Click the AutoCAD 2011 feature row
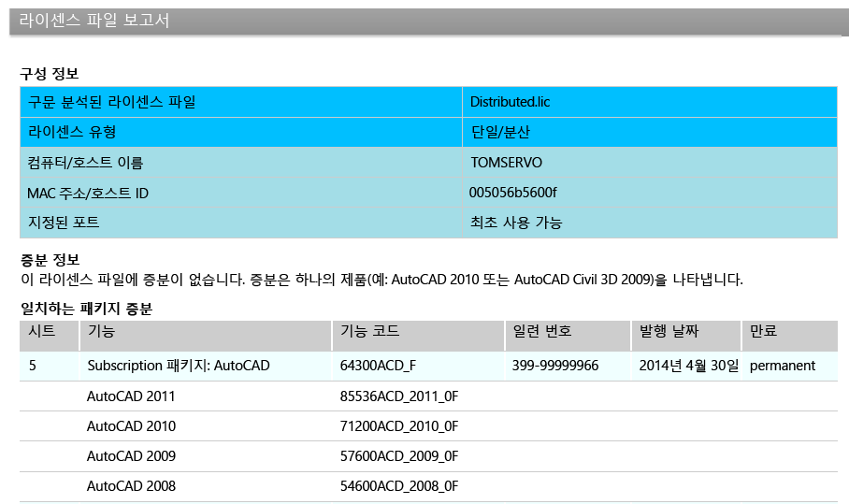849x504 pixels. pos(131,396)
